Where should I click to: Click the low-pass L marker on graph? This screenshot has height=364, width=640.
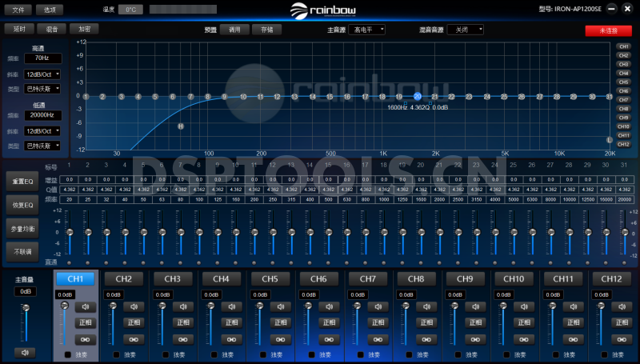(x=610, y=140)
